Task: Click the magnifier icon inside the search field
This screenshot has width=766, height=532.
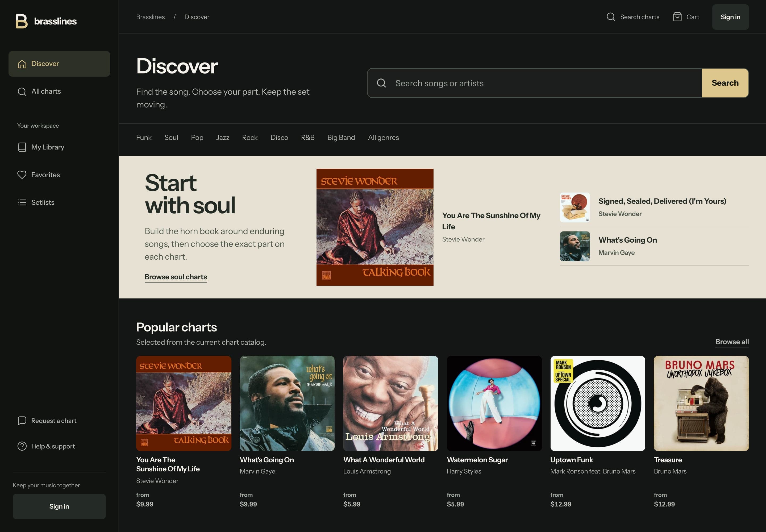Action: 381,83
